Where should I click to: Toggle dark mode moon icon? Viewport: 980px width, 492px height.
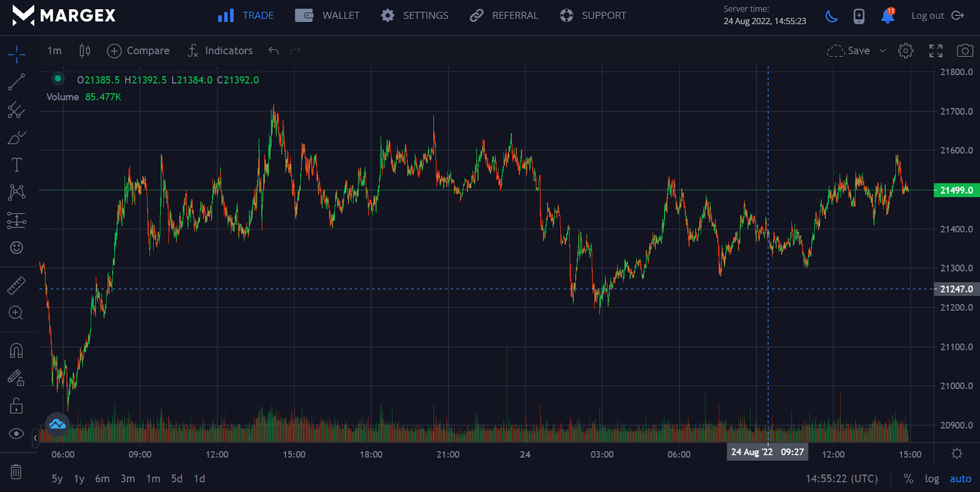pos(831,16)
